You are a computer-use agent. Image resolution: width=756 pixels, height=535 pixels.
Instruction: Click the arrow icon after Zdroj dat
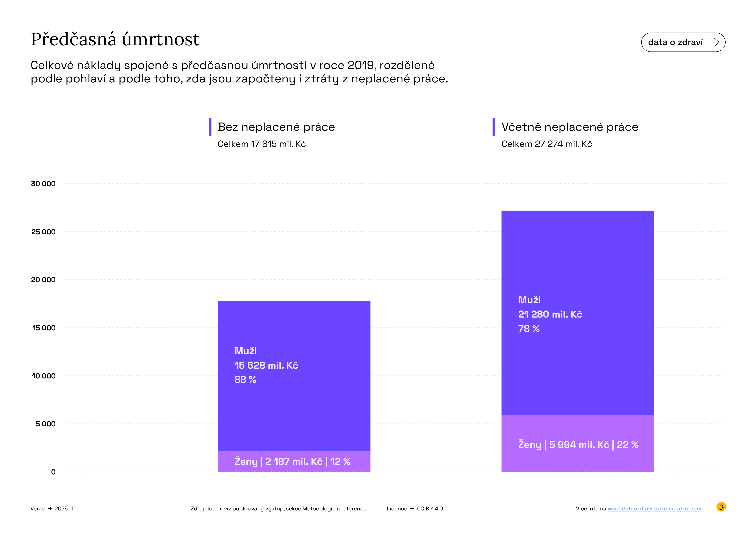tap(219, 509)
